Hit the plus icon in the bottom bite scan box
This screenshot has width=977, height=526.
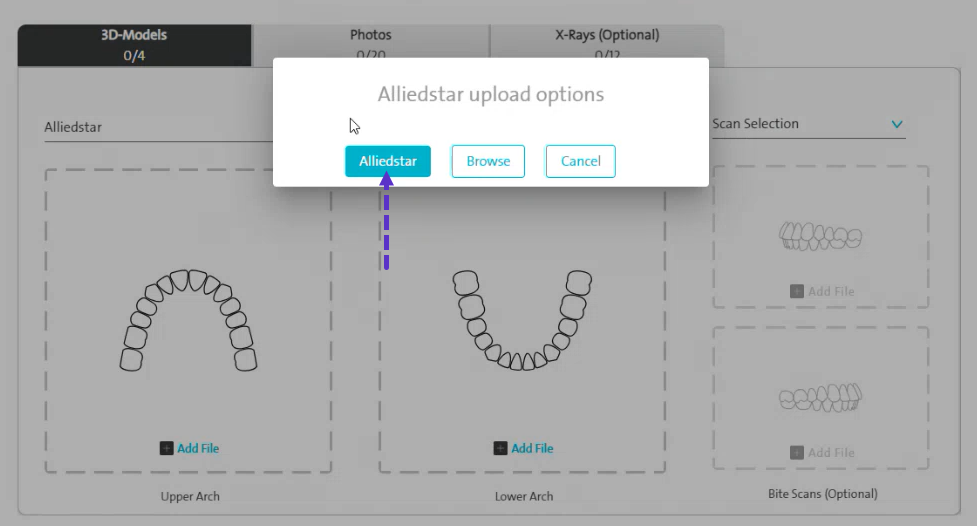797,452
